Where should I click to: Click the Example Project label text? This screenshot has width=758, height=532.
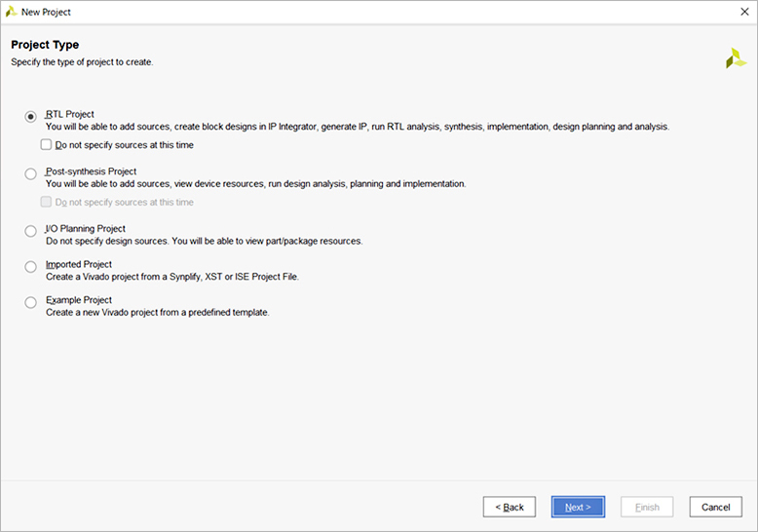point(79,300)
